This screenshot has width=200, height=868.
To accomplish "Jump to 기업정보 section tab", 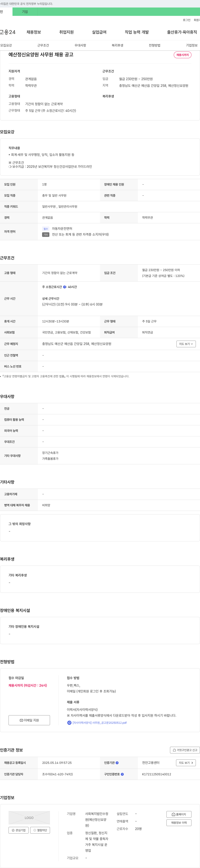I will point(192,45).
